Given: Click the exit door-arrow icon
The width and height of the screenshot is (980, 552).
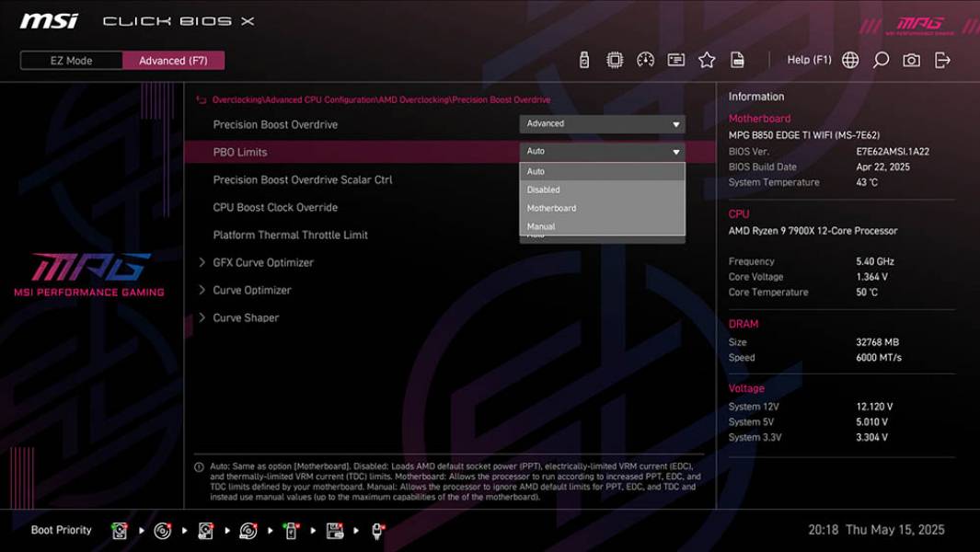Looking at the screenshot, I should (x=942, y=60).
